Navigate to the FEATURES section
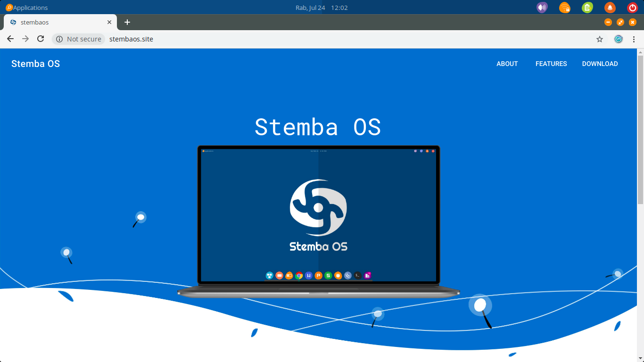This screenshot has width=644, height=362. pyautogui.click(x=551, y=64)
